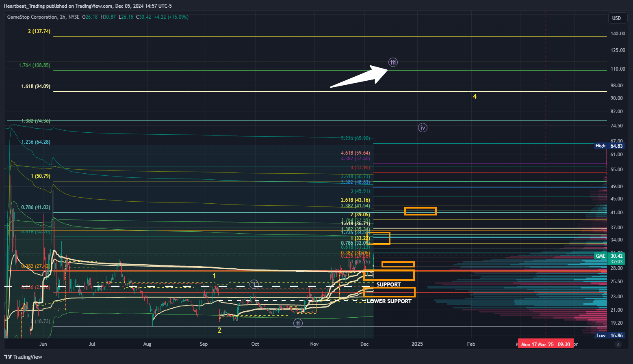Select the circled iii wave label
Screen dimensions: 633x364
(393, 62)
